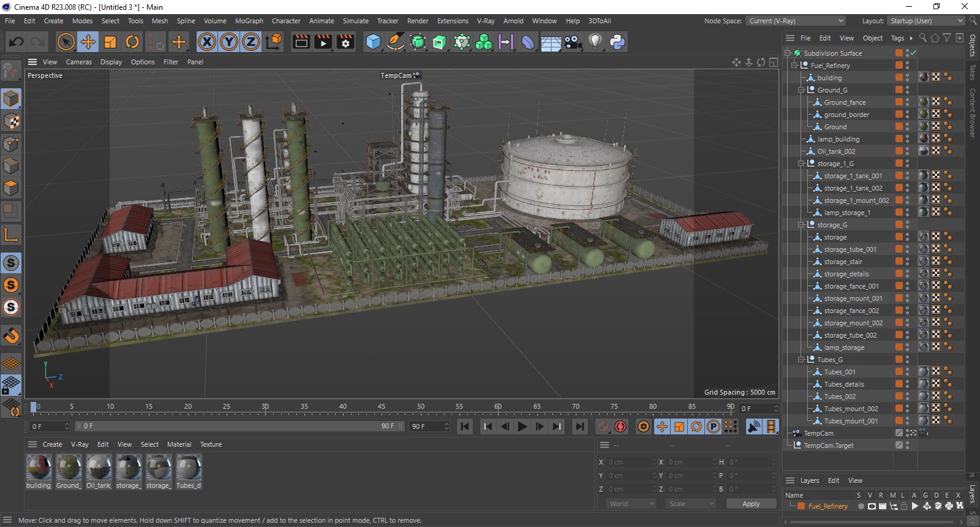Click the Scale tool icon

click(x=110, y=42)
